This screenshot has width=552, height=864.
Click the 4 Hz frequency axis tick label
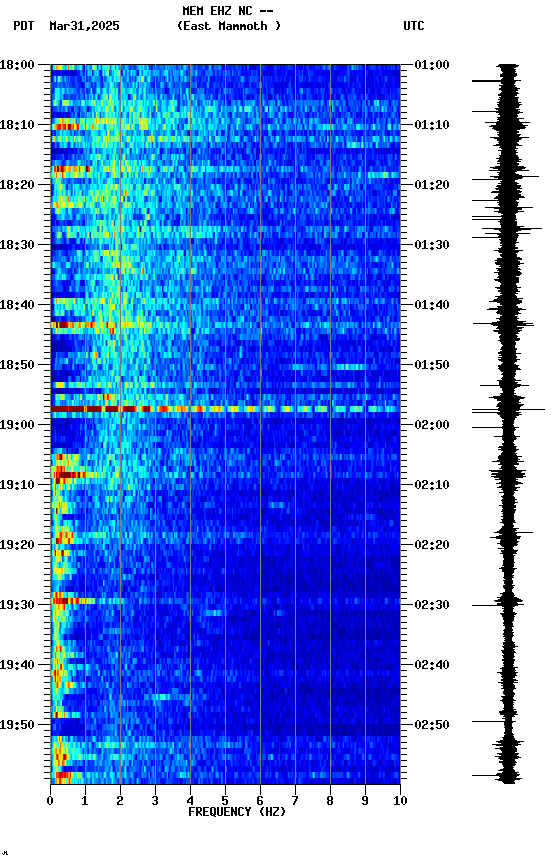point(190,801)
